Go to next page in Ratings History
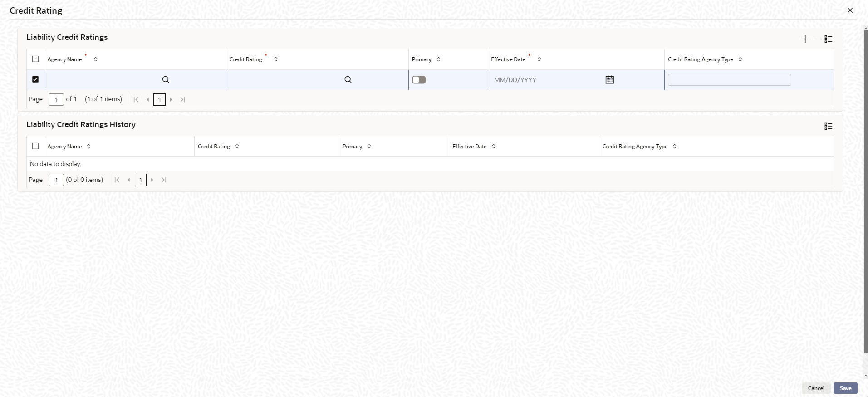The height and width of the screenshot is (397, 868). coord(152,180)
